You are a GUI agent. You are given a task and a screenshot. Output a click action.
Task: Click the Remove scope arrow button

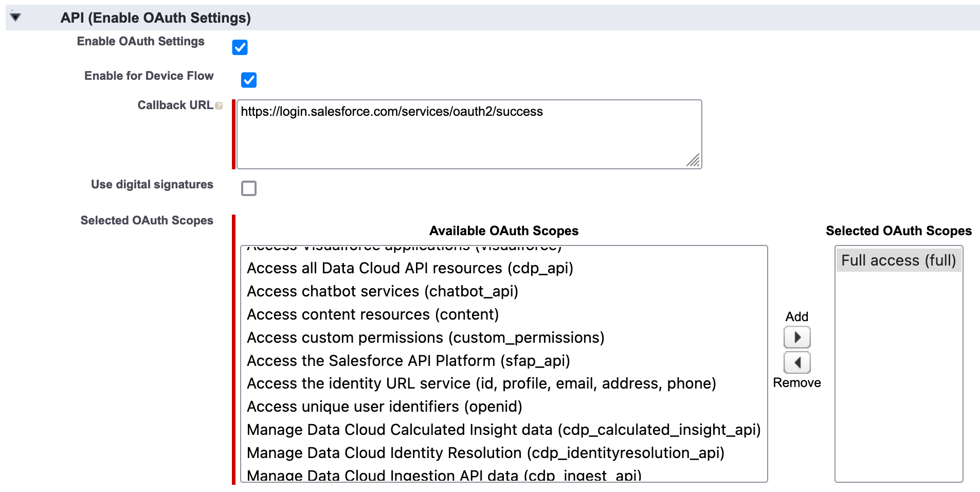[797, 363]
